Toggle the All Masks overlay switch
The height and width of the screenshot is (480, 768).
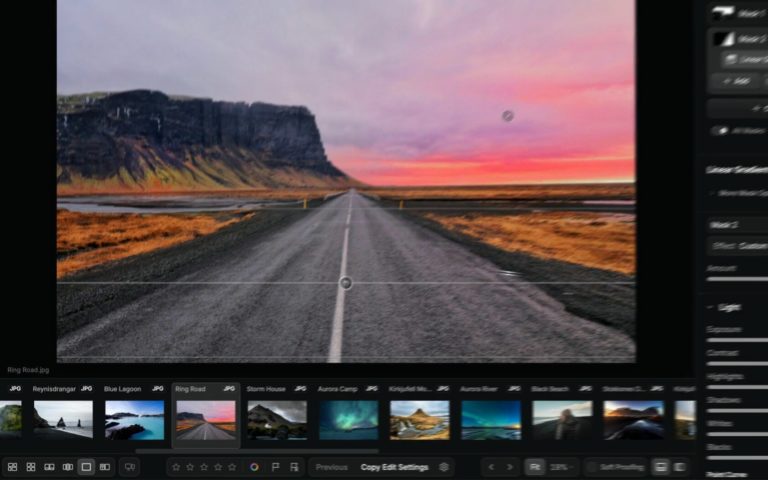pyautogui.click(x=720, y=130)
